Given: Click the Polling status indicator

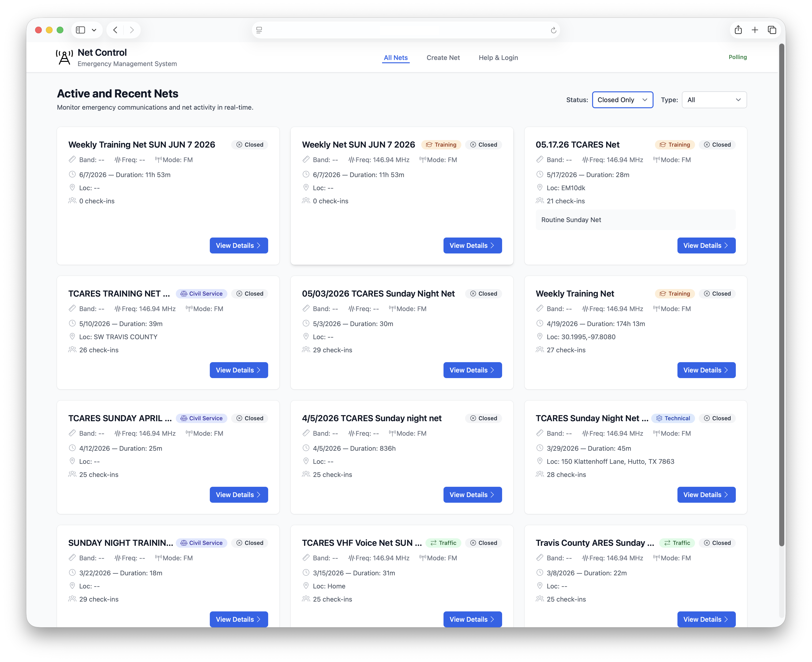Looking at the screenshot, I should 738,57.
